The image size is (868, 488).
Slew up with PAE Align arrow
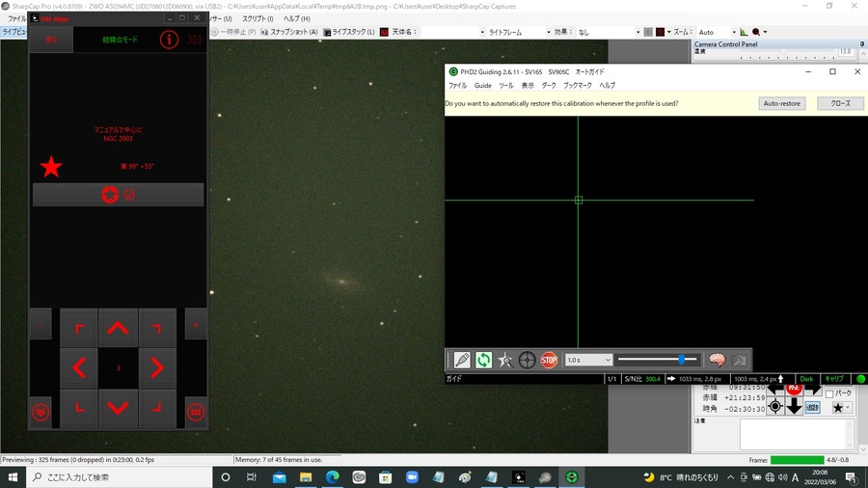(x=118, y=328)
